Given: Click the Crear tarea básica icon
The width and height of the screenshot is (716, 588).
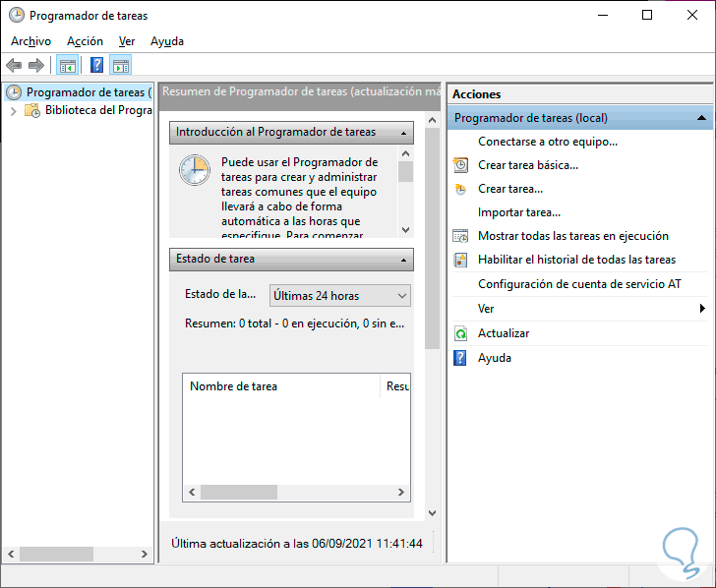Looking at the screenshot, I should click(x=461, y=165).
